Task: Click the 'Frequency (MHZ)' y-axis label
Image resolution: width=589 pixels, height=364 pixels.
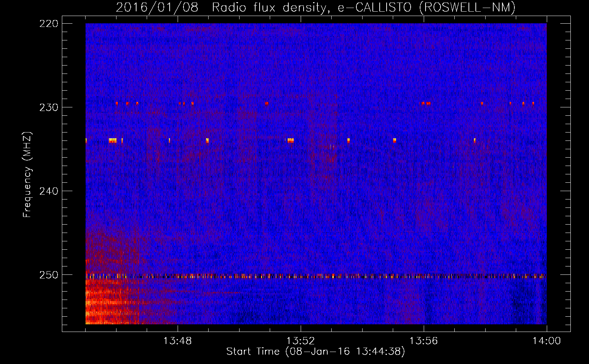Action: pos(27,175)
